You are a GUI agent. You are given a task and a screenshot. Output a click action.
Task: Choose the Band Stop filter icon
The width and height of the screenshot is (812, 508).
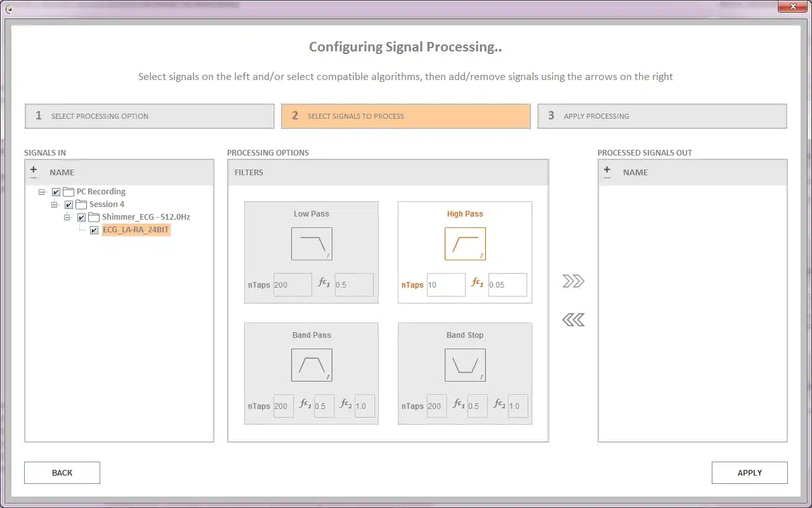465,365
